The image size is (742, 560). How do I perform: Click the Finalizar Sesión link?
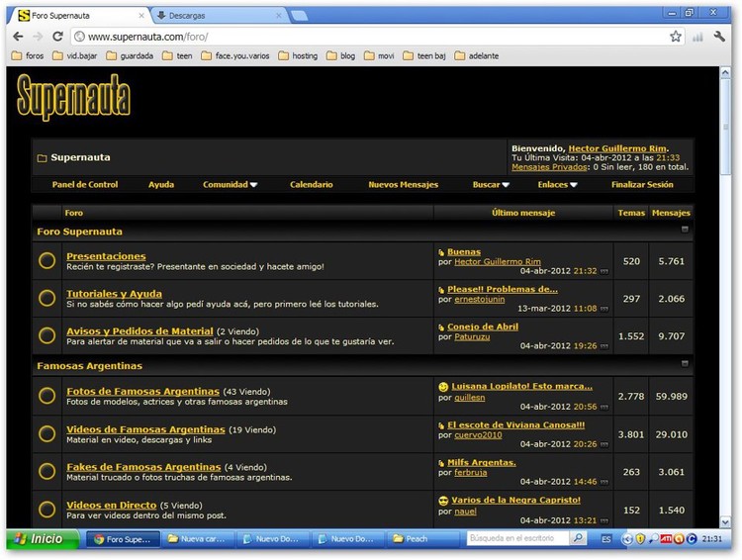point(642,185)
